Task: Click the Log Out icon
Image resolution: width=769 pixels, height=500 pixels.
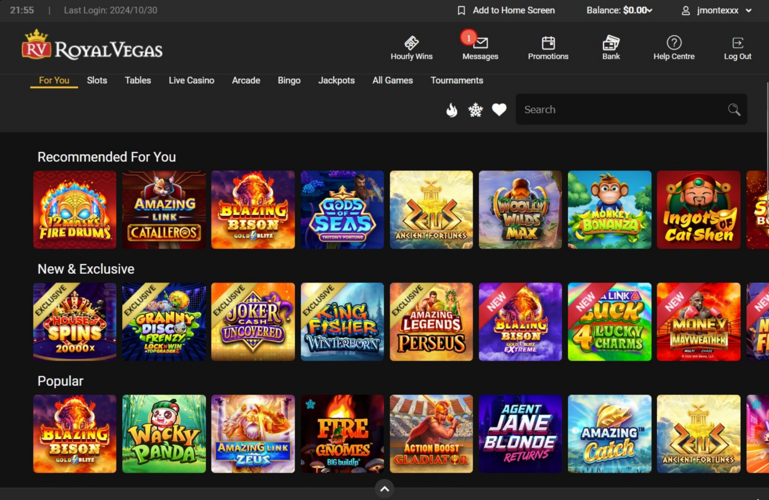Action: click(737, 43)
